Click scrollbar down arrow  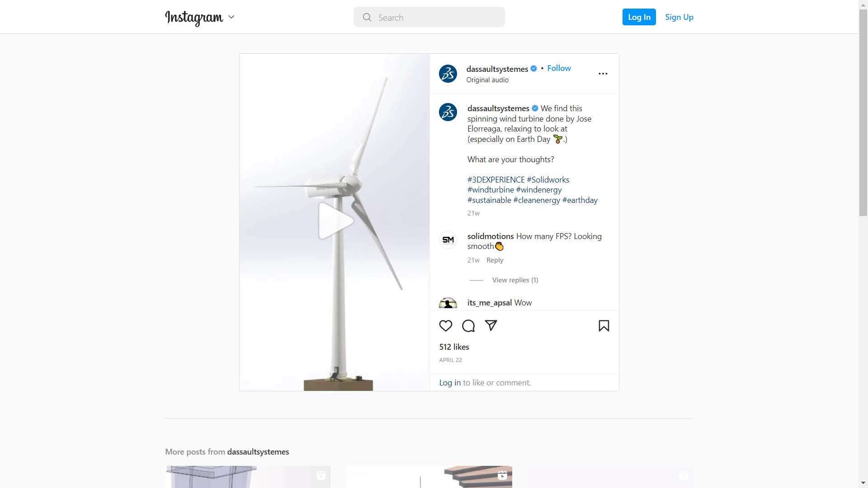click(x=863, y=483)
